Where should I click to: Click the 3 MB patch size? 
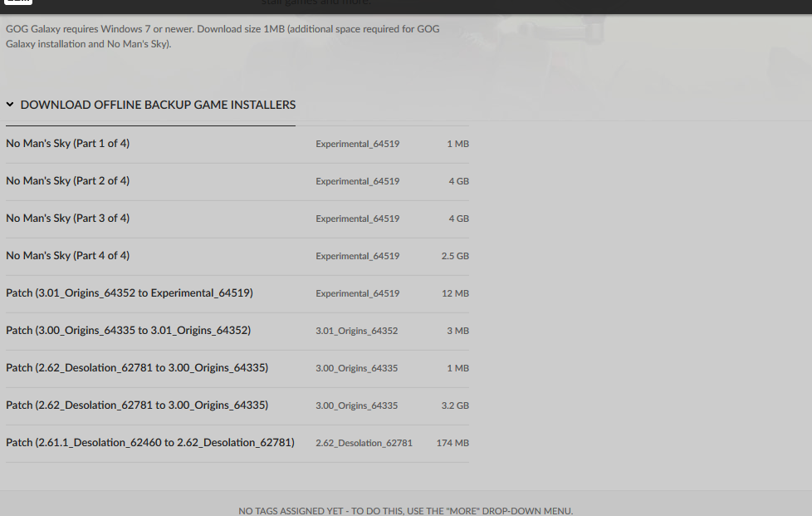[x=457, y=331]
